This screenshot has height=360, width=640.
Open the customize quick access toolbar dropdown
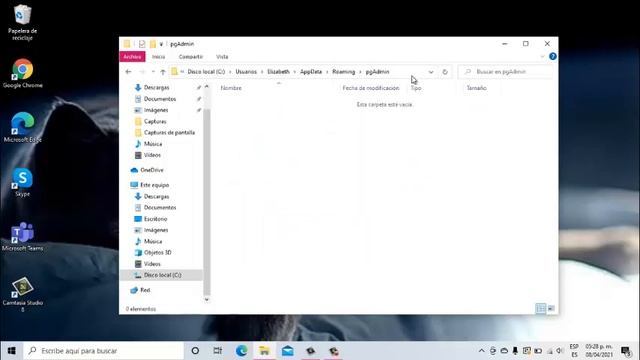161,44
